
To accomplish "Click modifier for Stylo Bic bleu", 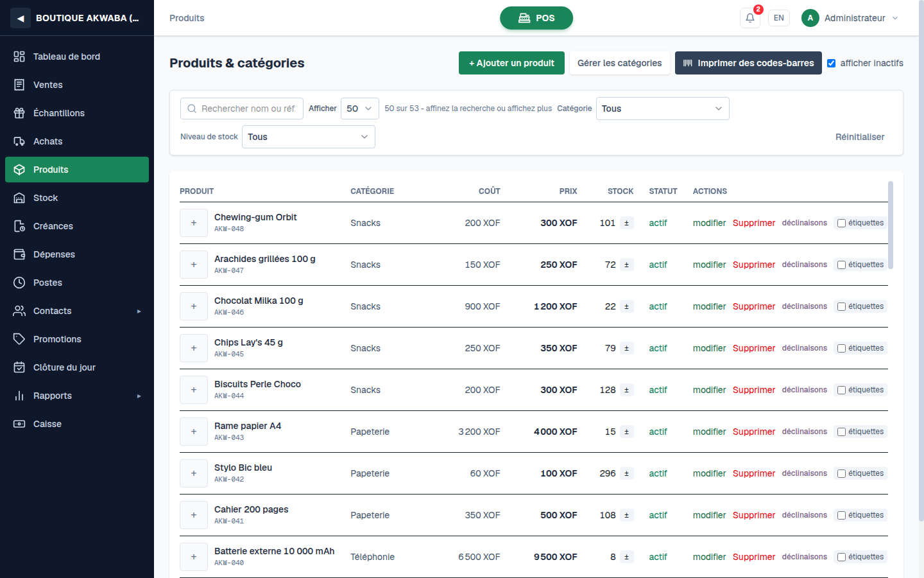I will [x=709, y=473].
